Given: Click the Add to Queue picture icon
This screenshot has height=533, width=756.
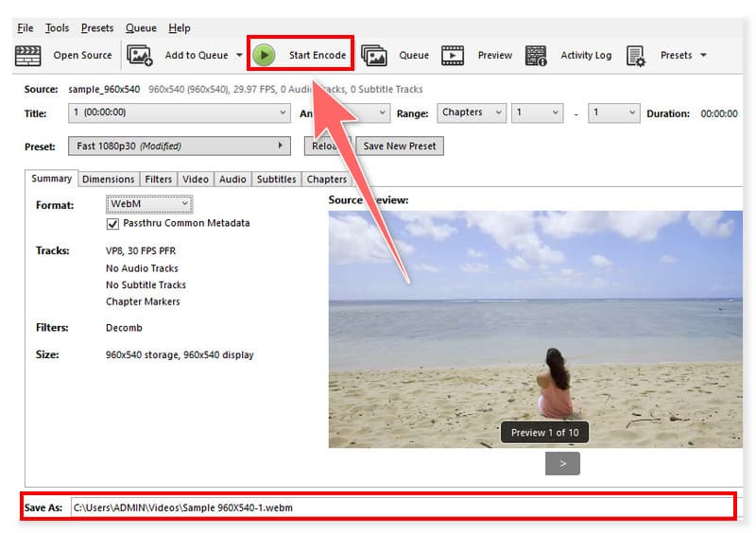Looking at the screenshot, I should click(x=140, y=56).
